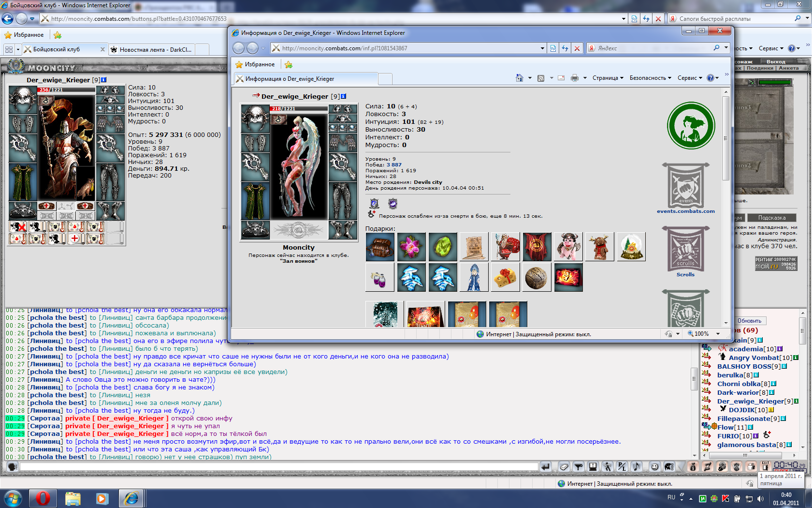The width and height of the screenshot is (812, 508).
Task: Select the Информация о Der_ewige_Krieger tab
Action: coord(305,79)
